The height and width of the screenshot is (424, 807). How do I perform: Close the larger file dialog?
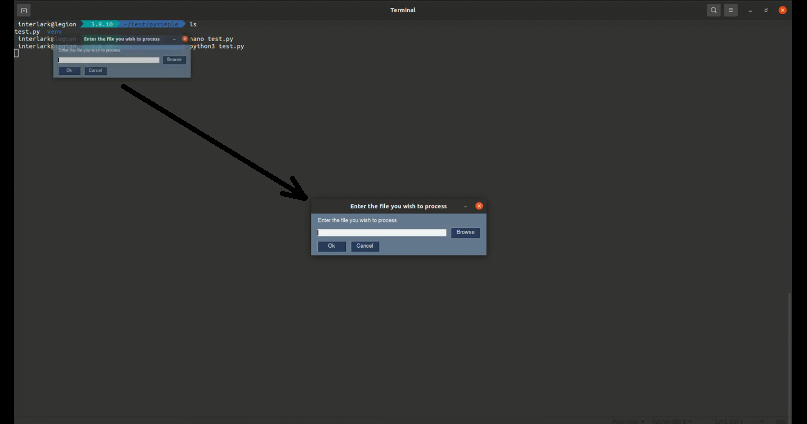click(x=479, y=206)
